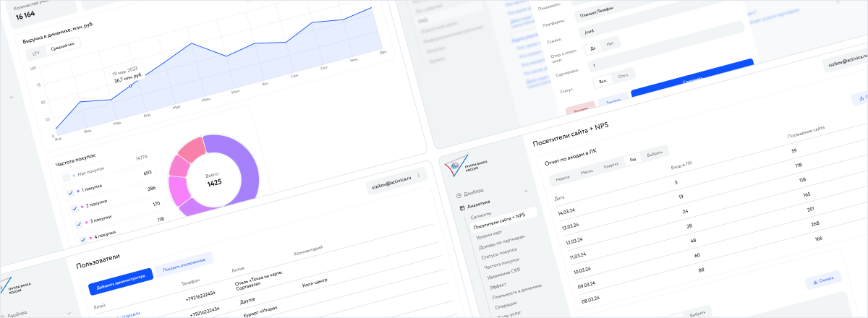Screen dimensions: 868x318
Task: Uncheck the 1 покупка checkbox
Action: [x=71, y=192]
